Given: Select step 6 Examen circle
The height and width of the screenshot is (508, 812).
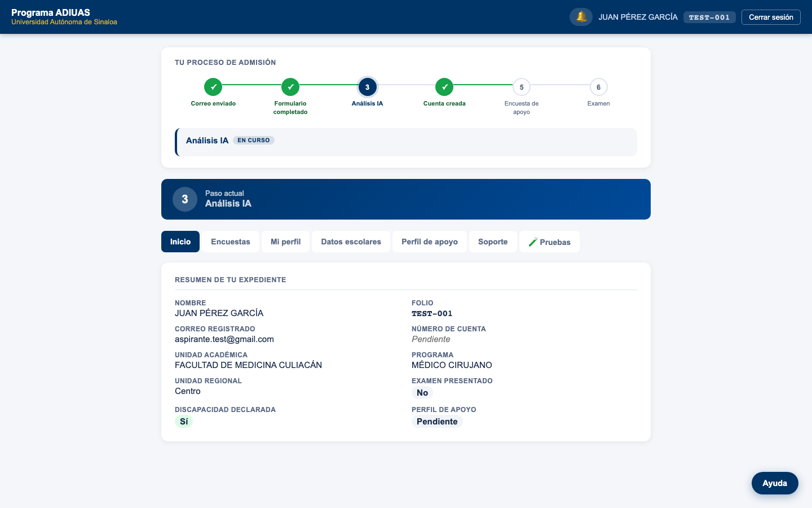Looking at the screenshot, I should point(598,87).
